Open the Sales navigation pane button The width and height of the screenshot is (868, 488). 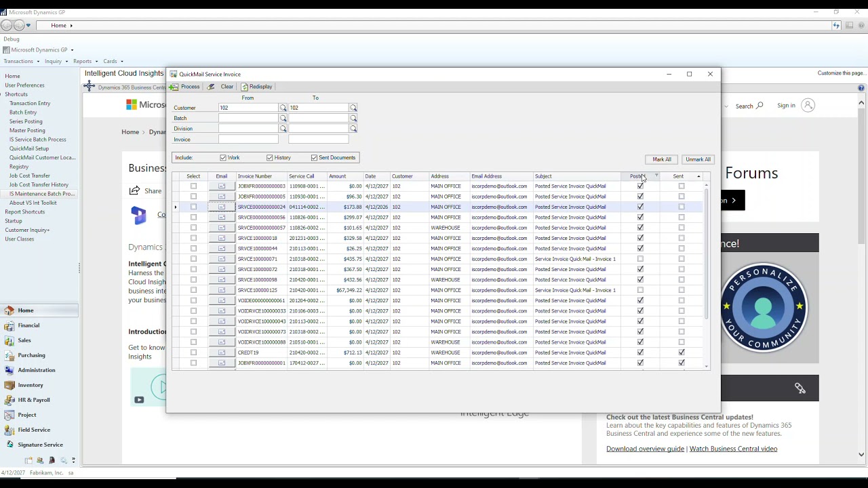39,340
